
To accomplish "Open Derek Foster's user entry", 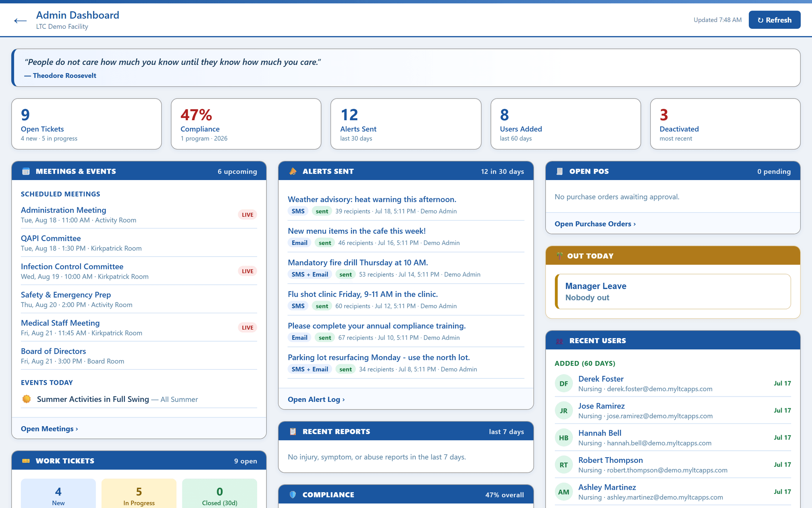I will [x=673, y=384].
